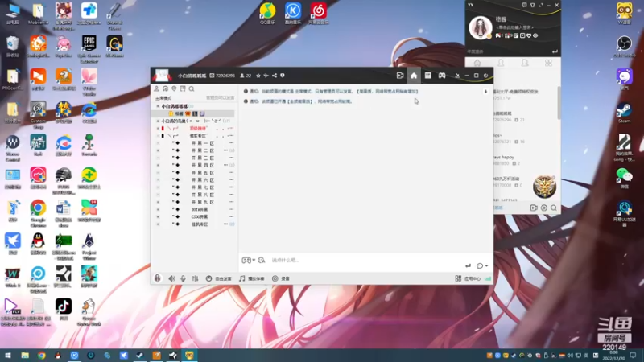Open the Windows Start button on the taskbar

click(x=8, y=356)
